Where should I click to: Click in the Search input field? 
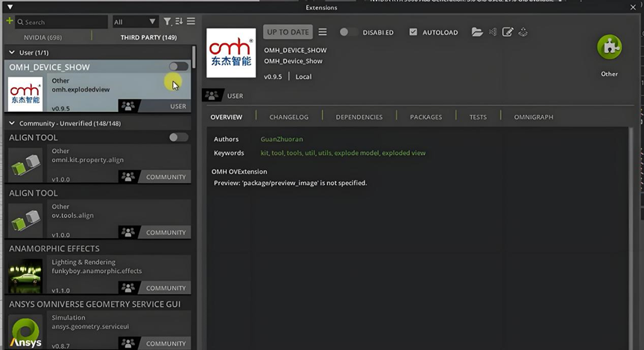point(62,22)
